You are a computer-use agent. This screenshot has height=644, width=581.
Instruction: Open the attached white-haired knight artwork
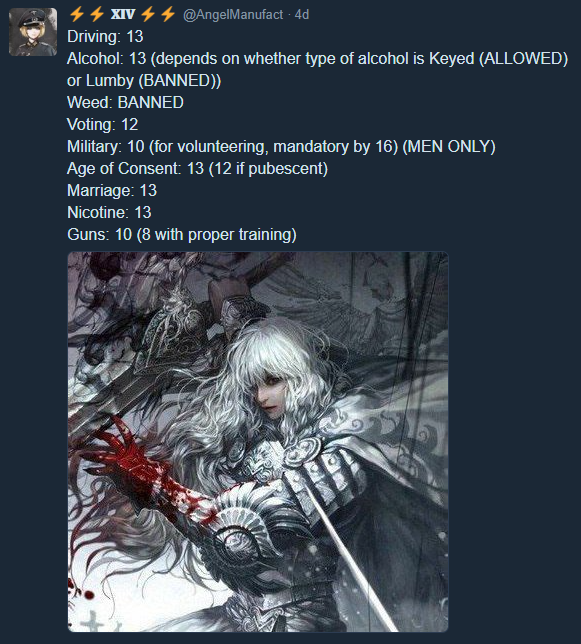(258, 442)
